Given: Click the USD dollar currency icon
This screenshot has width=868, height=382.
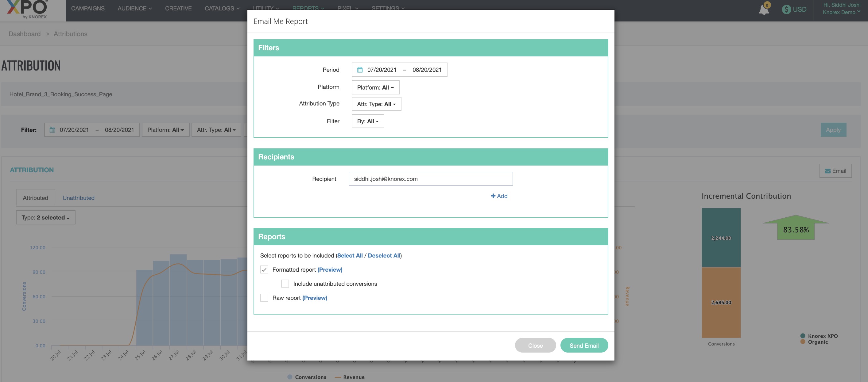Looking at the screenshot, I should coord(786,10).
